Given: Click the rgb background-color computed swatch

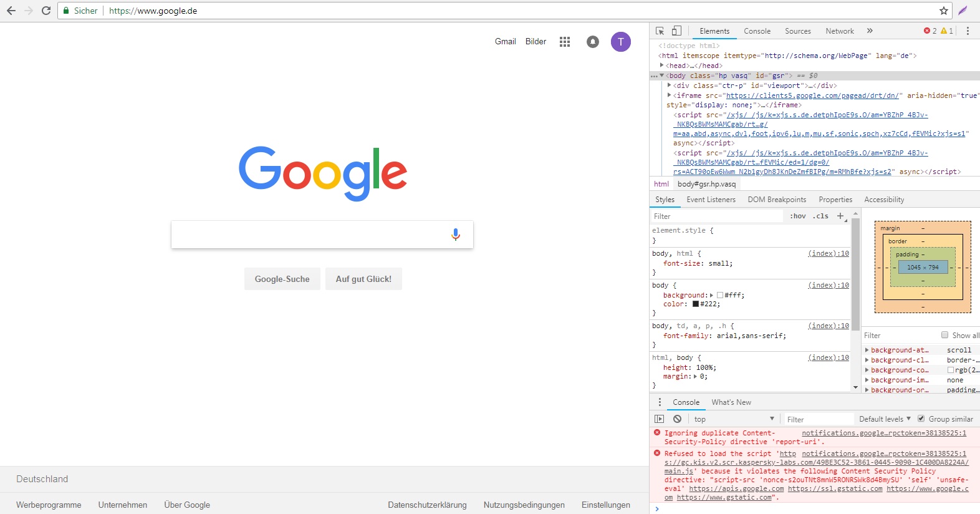Looking at the screenshot, I should click(x=951, y=370).
